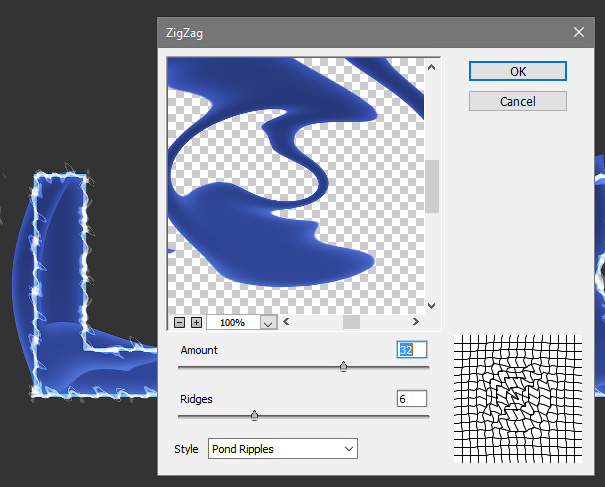Click the Ridges label
This screenshot has width=605, height=487.
coord(196,399)
